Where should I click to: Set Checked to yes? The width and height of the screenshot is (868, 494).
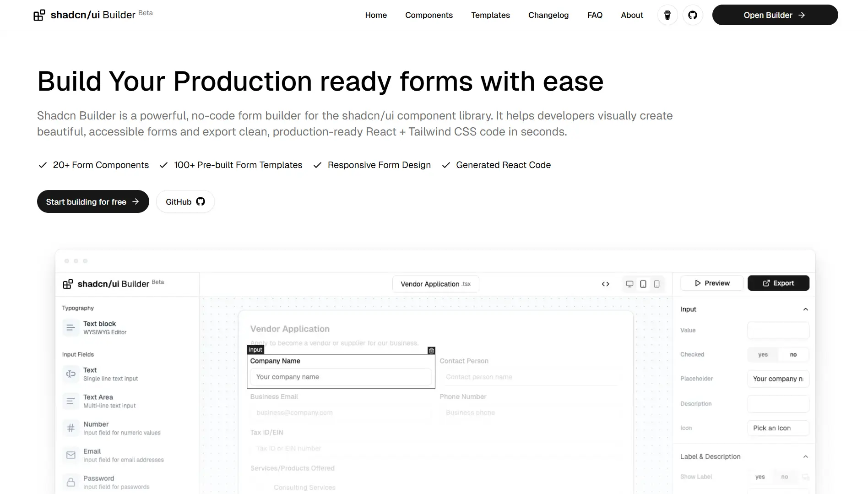pos(763,354)
